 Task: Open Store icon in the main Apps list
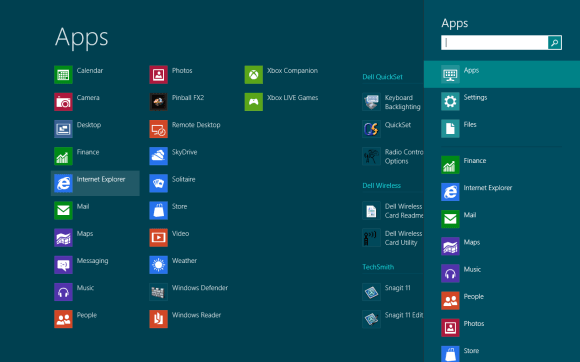tap(158, 210)
